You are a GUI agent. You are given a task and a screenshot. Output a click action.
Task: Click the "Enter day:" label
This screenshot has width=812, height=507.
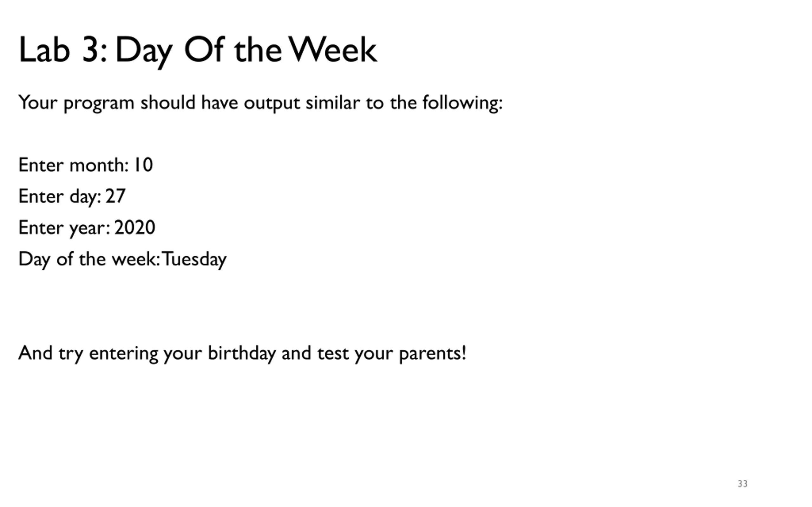tap(60, 196)
